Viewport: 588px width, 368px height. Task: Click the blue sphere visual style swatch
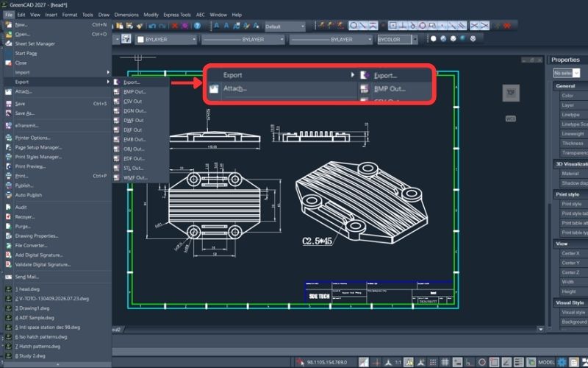click(x=463, y=38)
